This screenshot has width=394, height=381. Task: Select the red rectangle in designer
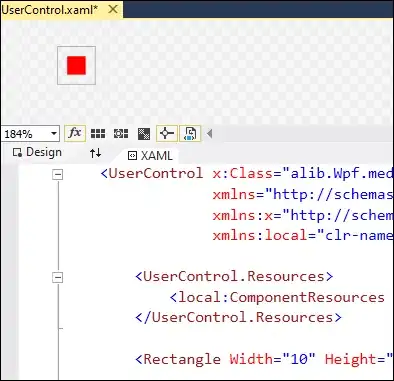coord(76,65)
